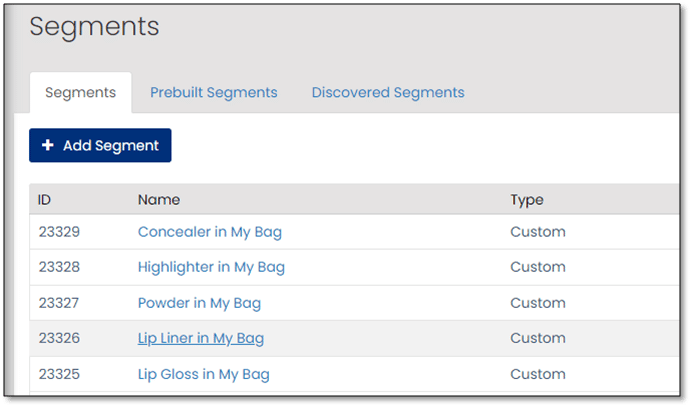Click the Custom type in Concealer row
The height and width of the screenshot is (408, 692).
click(537, 232)
